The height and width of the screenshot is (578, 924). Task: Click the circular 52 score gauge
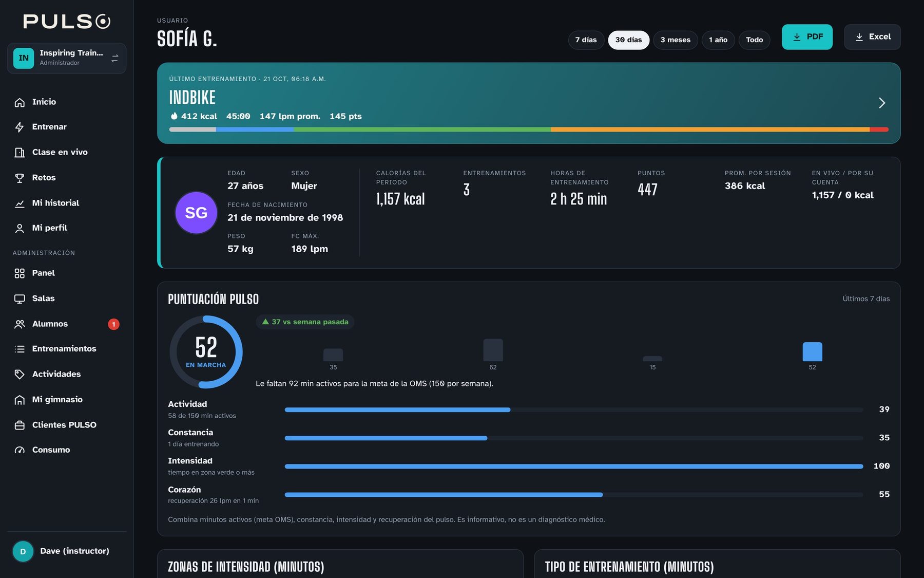pos(206,352)
